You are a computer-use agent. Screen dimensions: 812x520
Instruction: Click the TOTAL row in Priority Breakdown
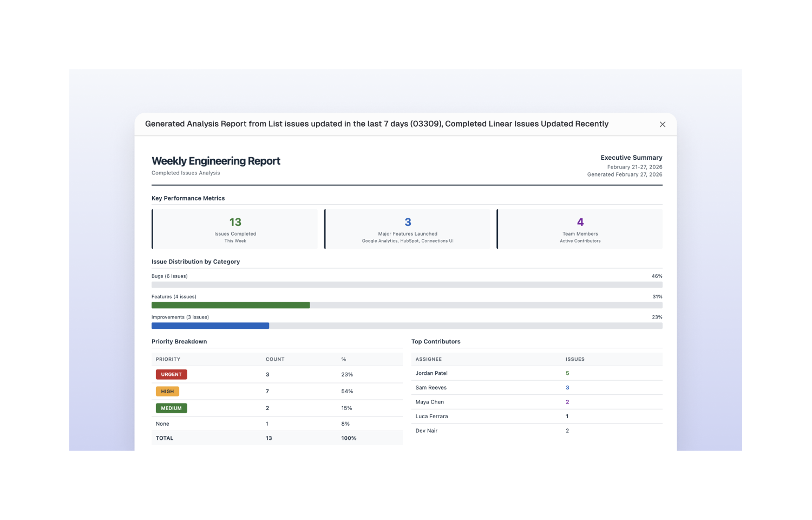(165, 438)
